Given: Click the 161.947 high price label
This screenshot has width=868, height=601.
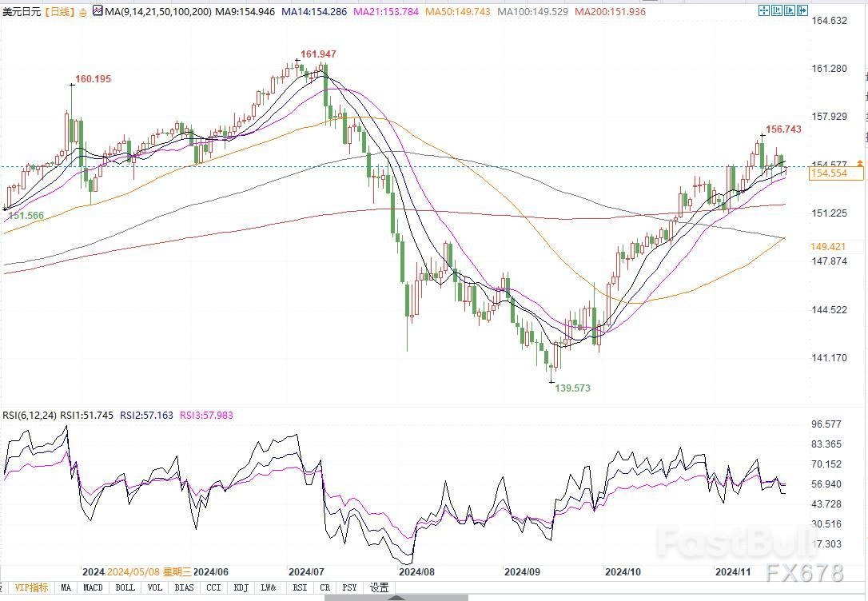Looking at the screenshot, I should point(318,54).
